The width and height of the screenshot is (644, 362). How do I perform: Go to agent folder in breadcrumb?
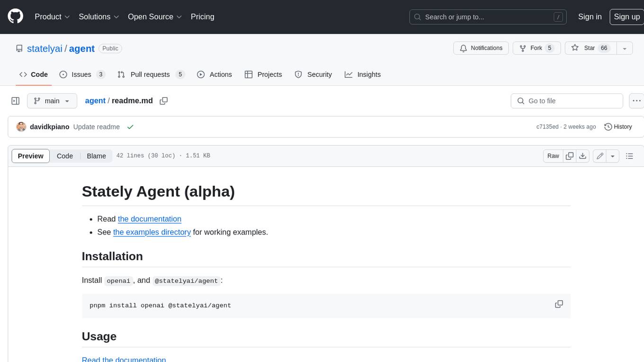[x=95, y=101]
